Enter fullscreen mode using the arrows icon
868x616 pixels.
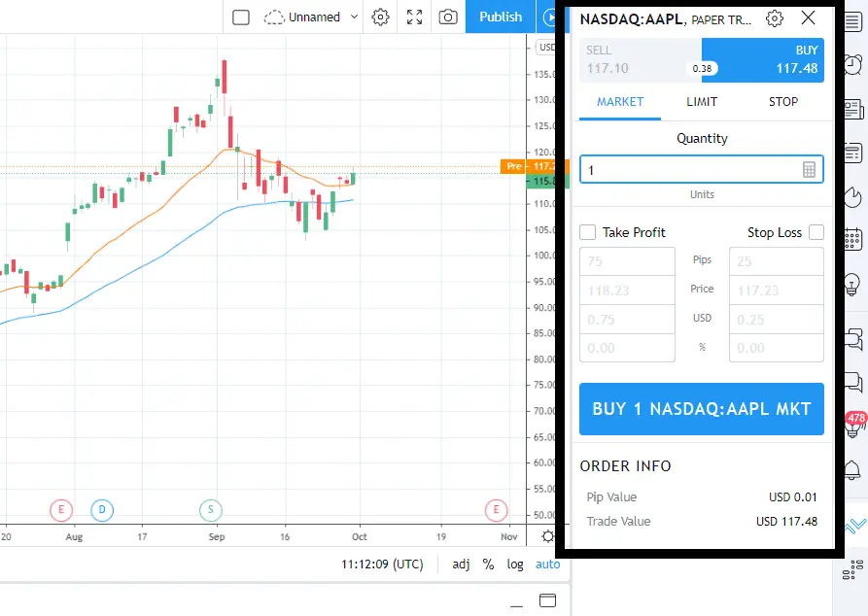[x=414, y=17]
